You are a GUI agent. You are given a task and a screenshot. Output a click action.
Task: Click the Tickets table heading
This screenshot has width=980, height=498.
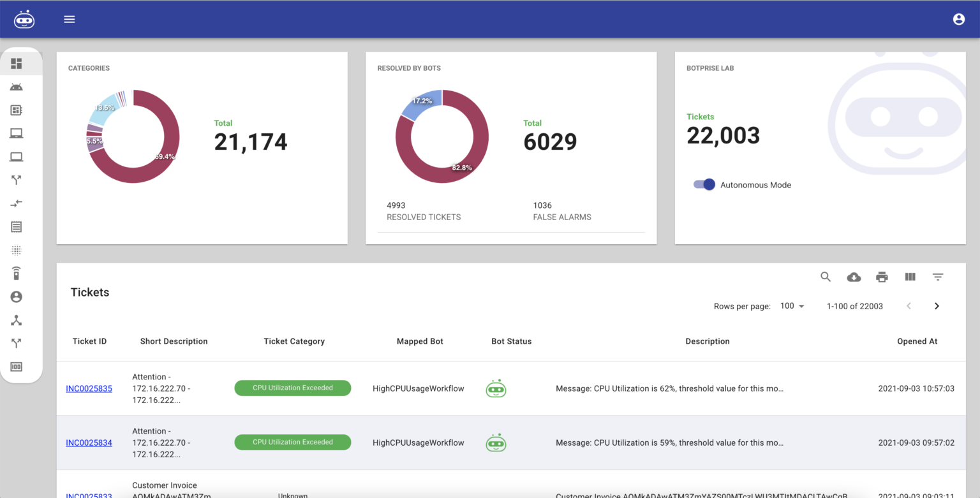click(90, 292)
